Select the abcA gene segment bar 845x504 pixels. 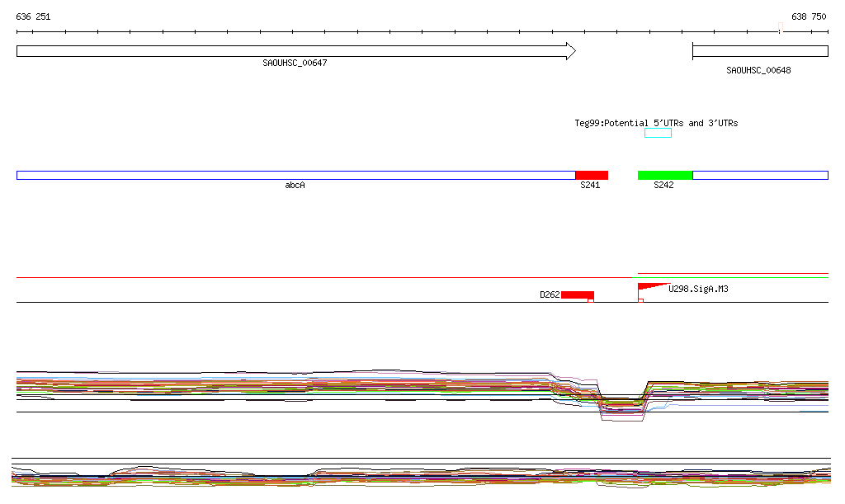pyautogui.click(x=295, y=175)
